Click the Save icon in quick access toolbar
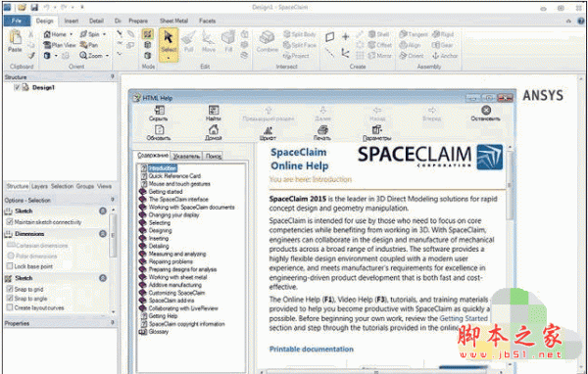Image resolution: width=588 pixels, height=374 pixels. pyautogui.click(x=34, y=7)
